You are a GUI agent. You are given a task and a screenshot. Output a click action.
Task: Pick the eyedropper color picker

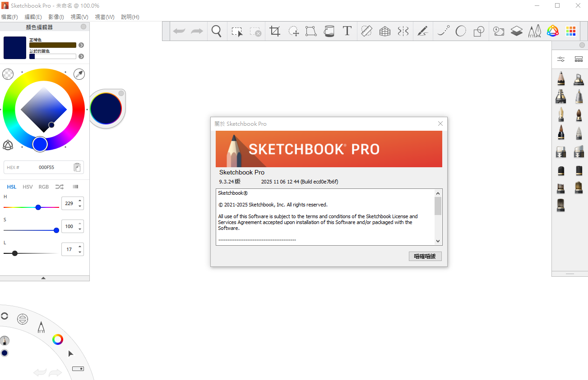click(79, 74)
